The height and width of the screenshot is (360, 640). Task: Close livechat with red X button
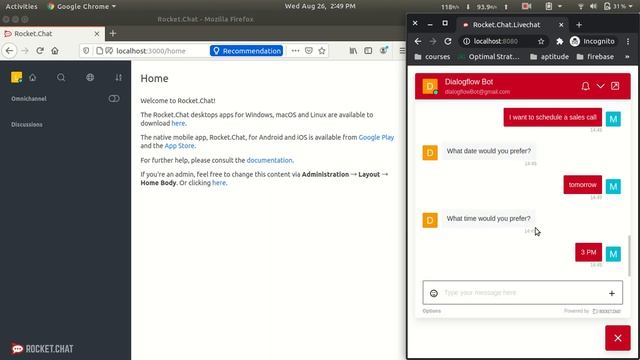pyautogui.click(x=618, y=338)
